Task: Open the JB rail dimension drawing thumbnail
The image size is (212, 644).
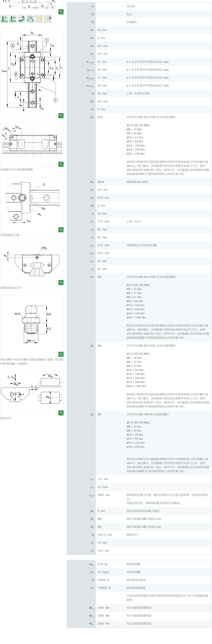Action: [x=32, y=73]
